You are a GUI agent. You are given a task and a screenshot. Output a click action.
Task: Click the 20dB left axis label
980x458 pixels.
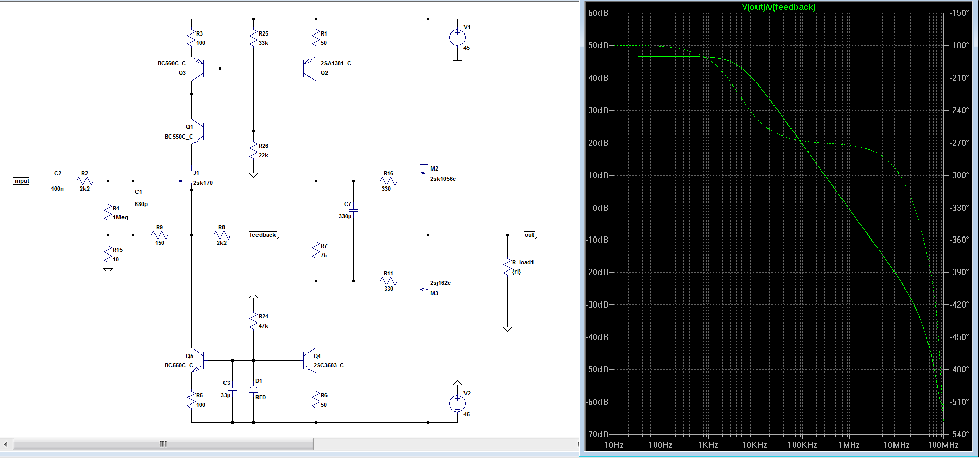[x=598, y=143]
